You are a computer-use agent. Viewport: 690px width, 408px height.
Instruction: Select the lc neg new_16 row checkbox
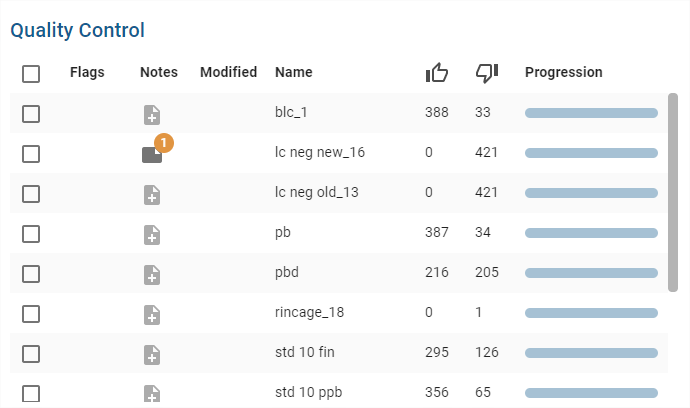[x=31, y=153]
